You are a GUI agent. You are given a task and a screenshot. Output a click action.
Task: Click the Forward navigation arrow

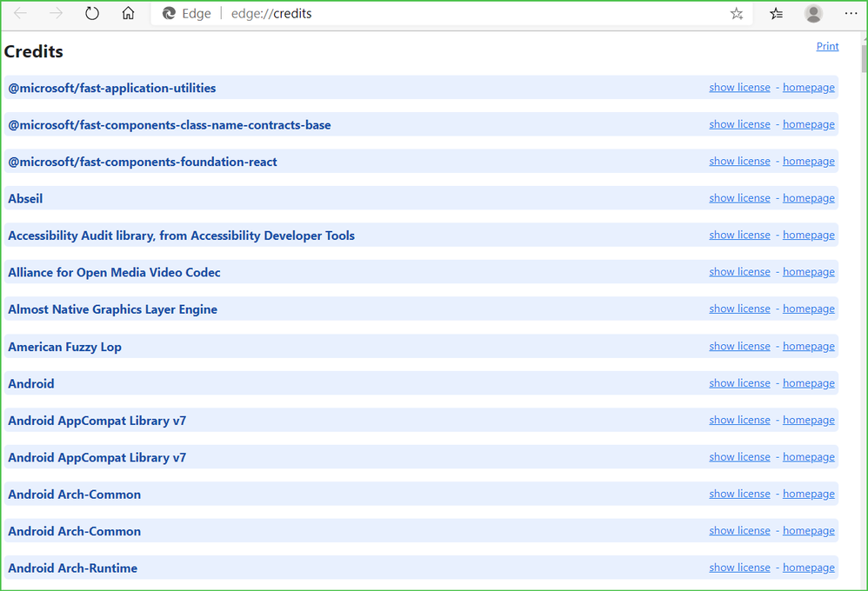click(x=57, y=14)
